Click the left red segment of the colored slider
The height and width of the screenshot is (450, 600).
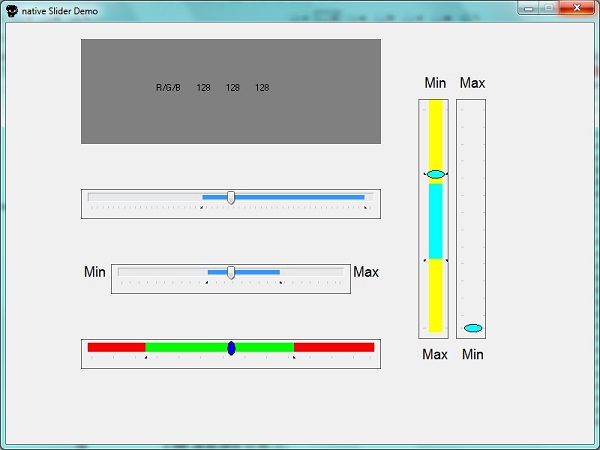point(116,347)
